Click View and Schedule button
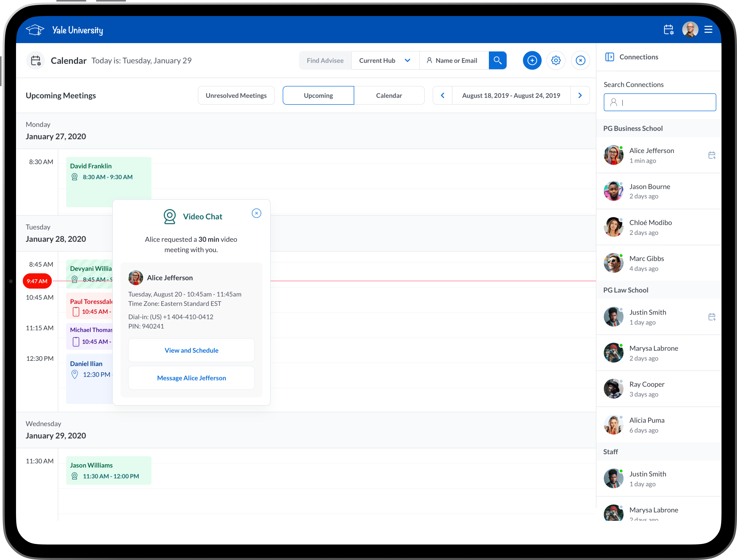 click(191, 350)
